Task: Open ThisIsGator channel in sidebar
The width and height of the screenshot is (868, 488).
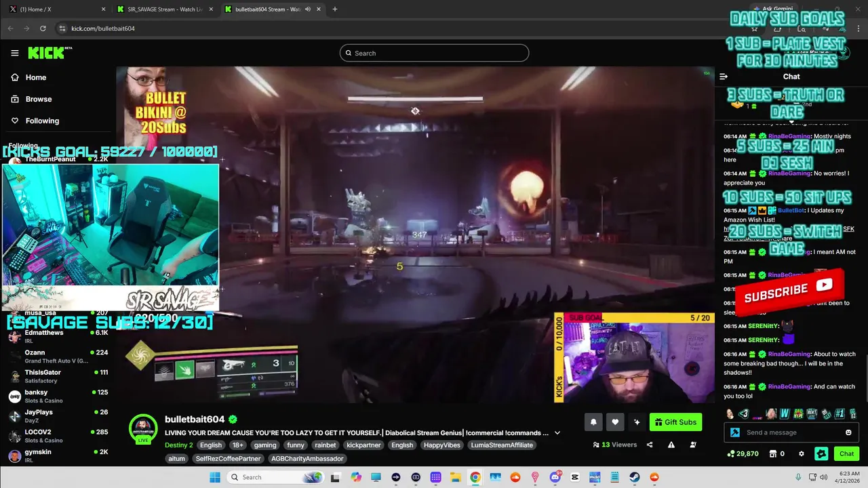Action: (x=58, y=376)
